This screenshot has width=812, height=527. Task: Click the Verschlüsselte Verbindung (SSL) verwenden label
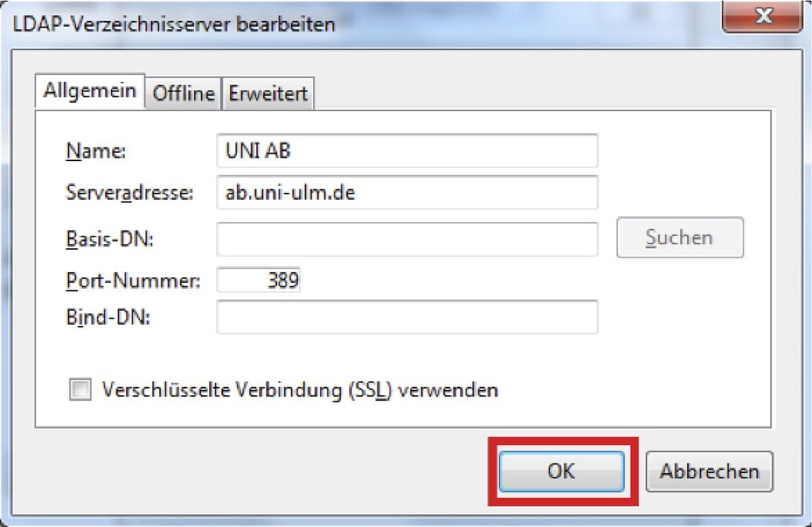click(x=300, y=390)
